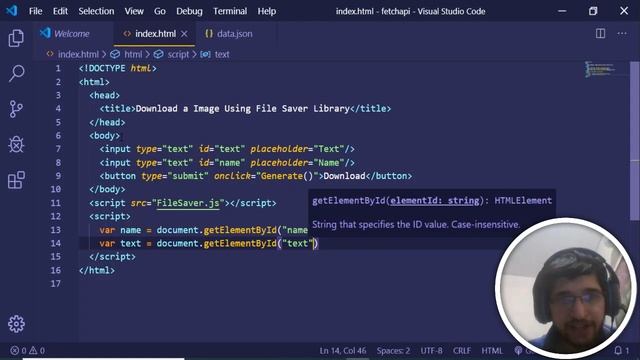
Task: Click the VS Code logo in title bar
Action: [x=12, y=11]
